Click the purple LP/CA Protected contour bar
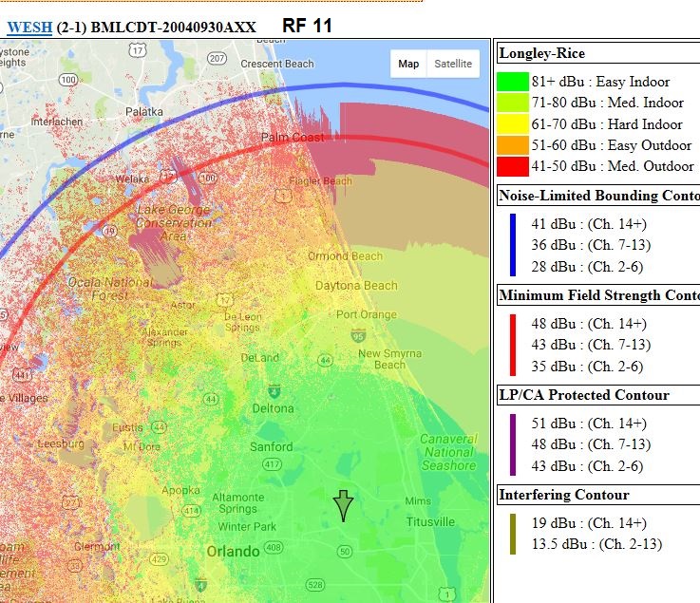Viewport: 700px width, 603px height. tap(513, 444)
